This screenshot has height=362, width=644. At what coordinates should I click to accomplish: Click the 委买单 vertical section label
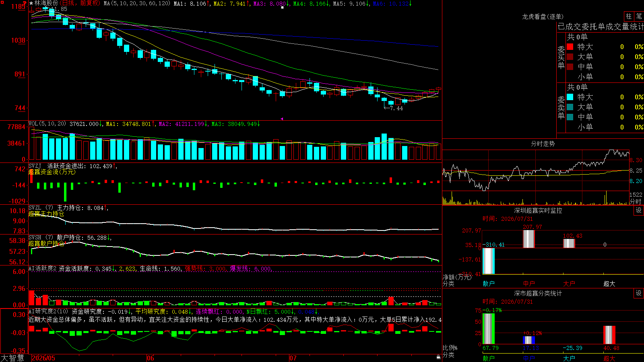pos(561,57)
